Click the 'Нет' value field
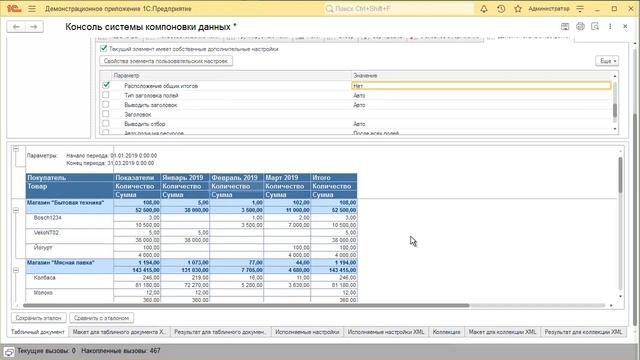Screen dimensions: 640x360 pos(481,86)
